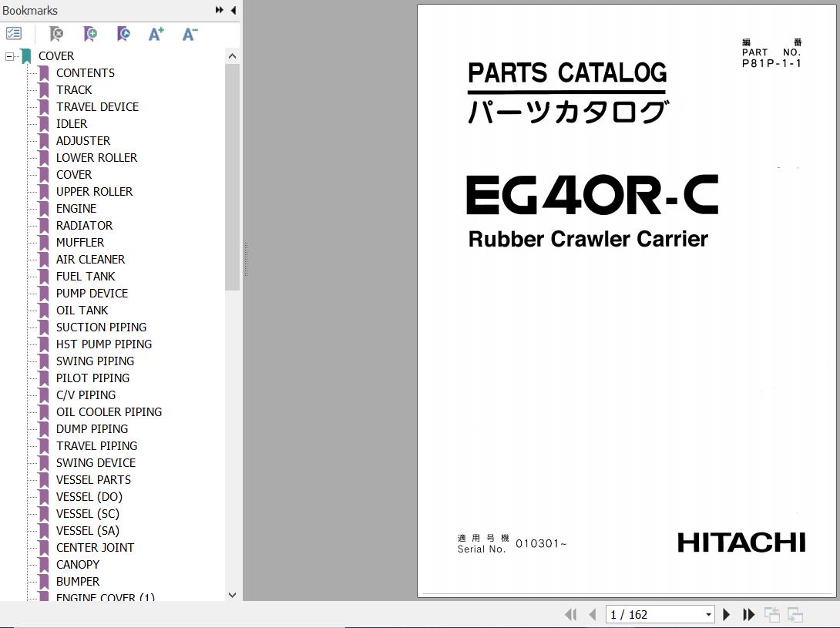Image resolution: width=840 pixels, height=628 pixels.
Task: Click the HITACHI logo on the cover page
Action: pos(741,542)
